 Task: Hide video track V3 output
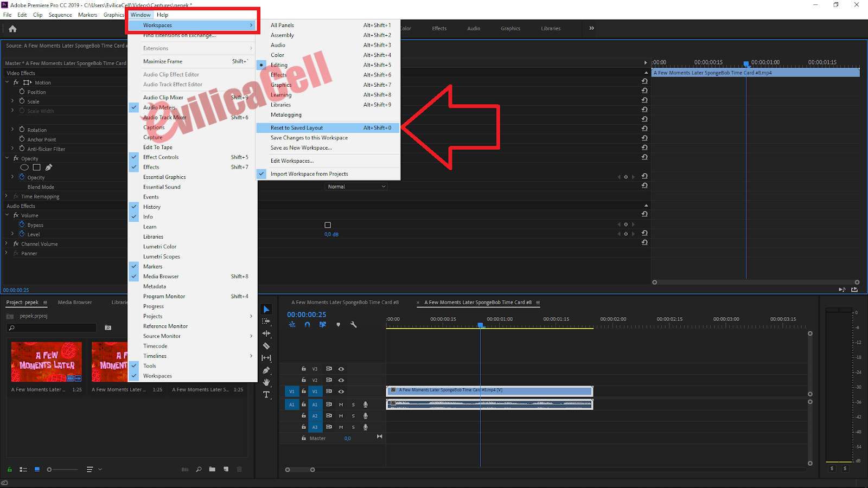tap(341, 369)
